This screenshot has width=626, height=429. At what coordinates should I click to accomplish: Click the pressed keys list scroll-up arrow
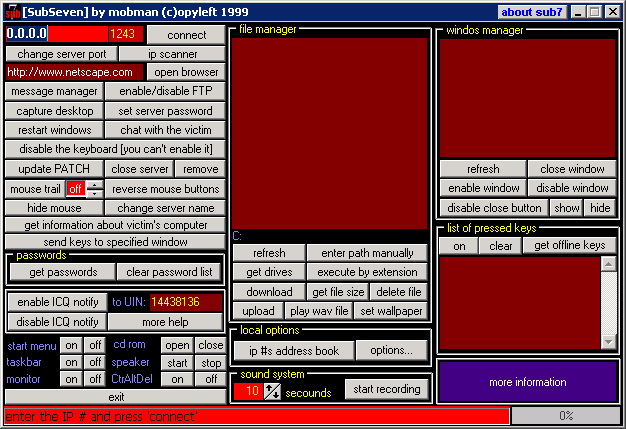tap(608, 265)
